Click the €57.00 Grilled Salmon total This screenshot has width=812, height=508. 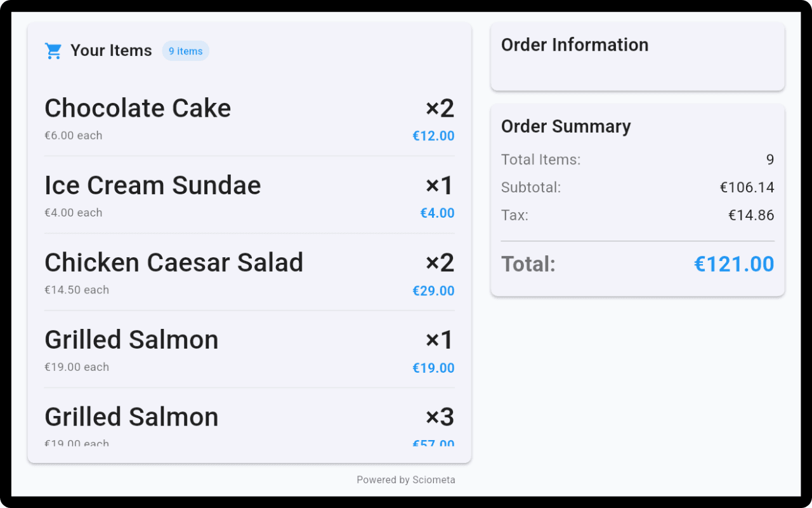click(433, 444)
